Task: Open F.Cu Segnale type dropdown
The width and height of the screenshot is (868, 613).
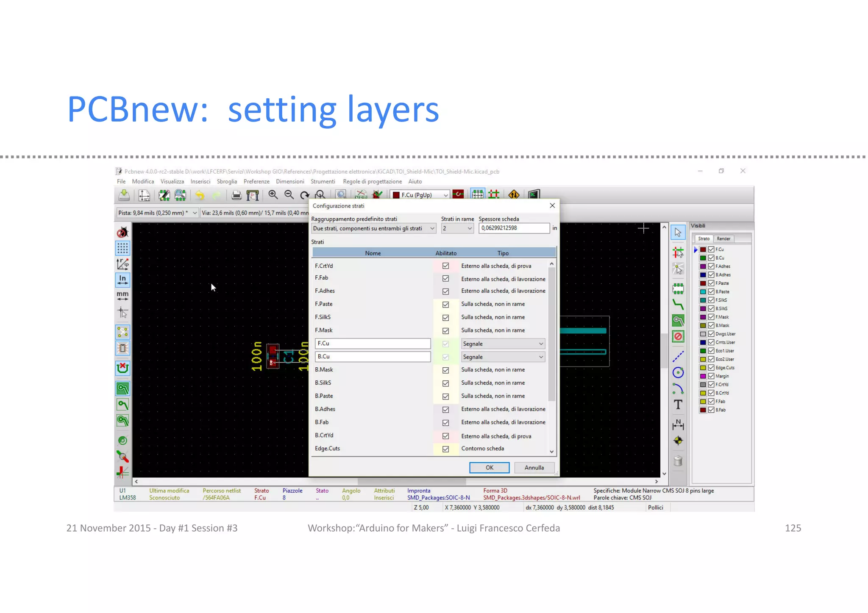Action: [503, 344]
